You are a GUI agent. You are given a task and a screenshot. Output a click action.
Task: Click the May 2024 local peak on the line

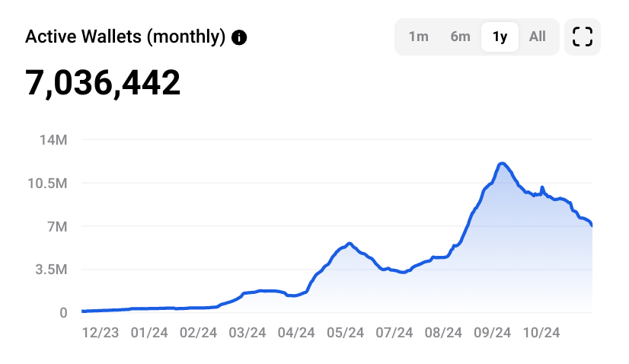pyautogui.click(x=349, y=244)
